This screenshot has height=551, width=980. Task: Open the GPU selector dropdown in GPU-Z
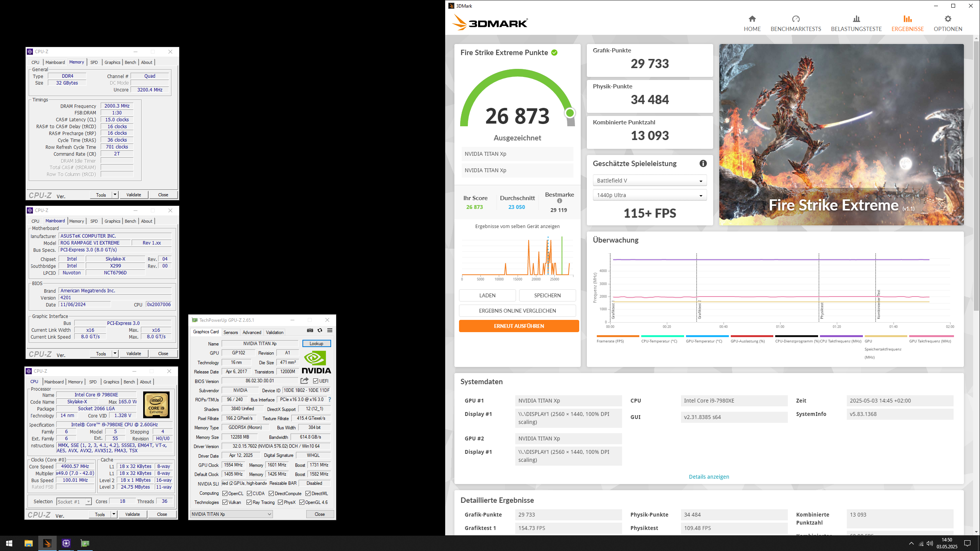pos(231,514)
